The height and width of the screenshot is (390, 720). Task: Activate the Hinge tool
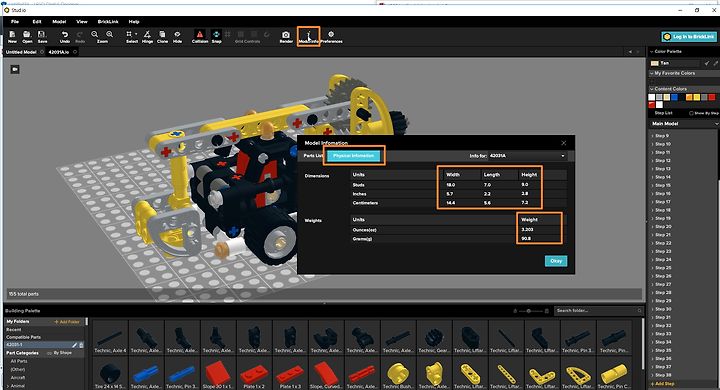pos(147,37)
